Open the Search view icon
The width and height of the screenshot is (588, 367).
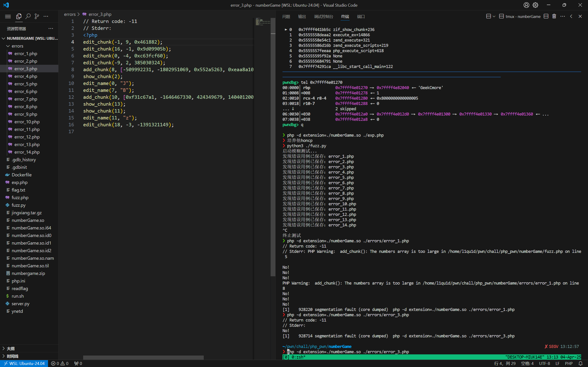28,16
